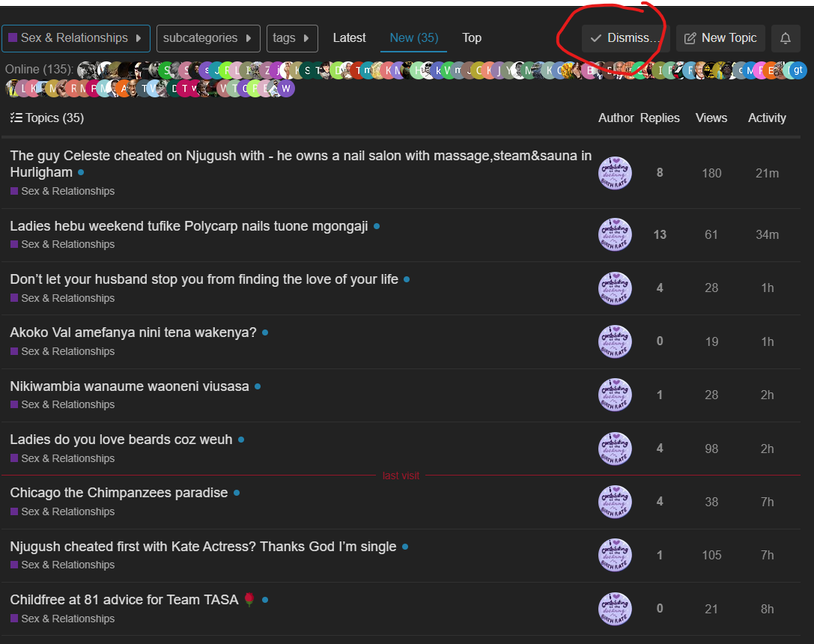Viewport: 814px width, 644px height.
Task: Click the purple 'W' avatar in Online users
Action: pyautogui.click(x=286, y=88)
